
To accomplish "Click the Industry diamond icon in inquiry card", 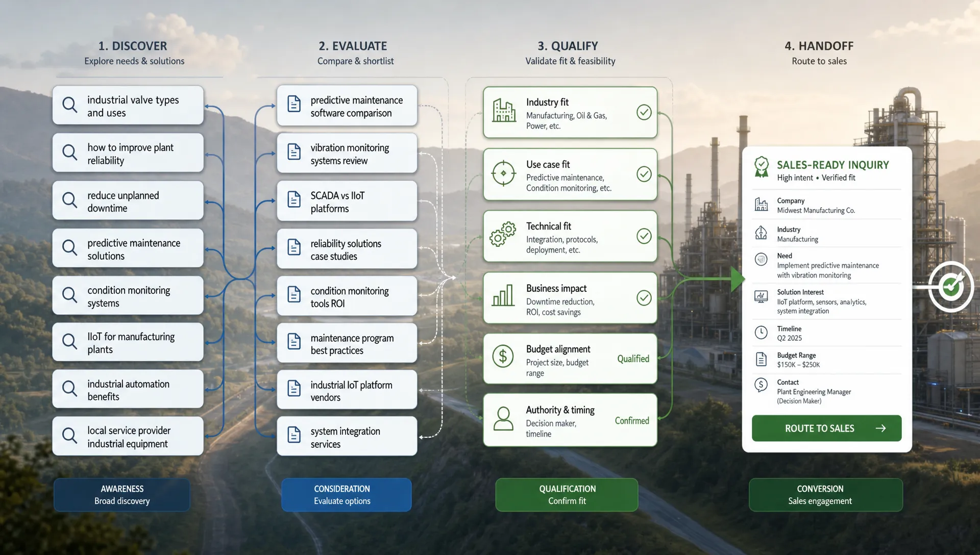I will click(x=761, y=233).
